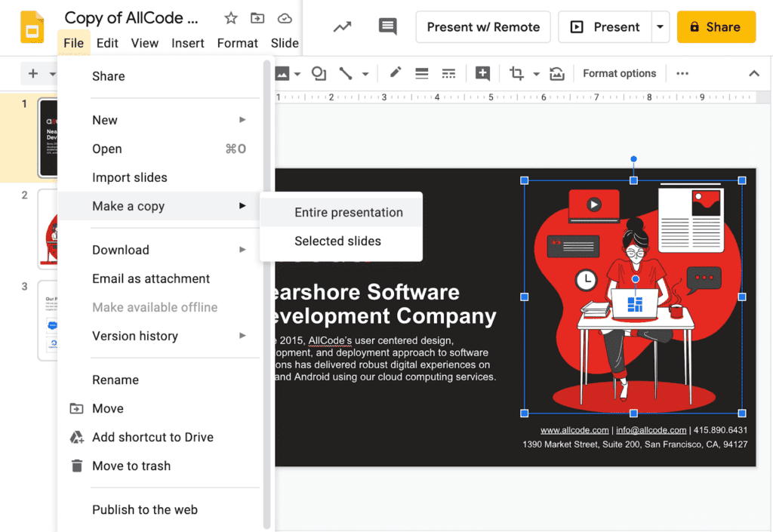773x532 pixels.
Task: Choose Entire presentation from the submenu
Action: pyautogui.click(x=349, y=213)
